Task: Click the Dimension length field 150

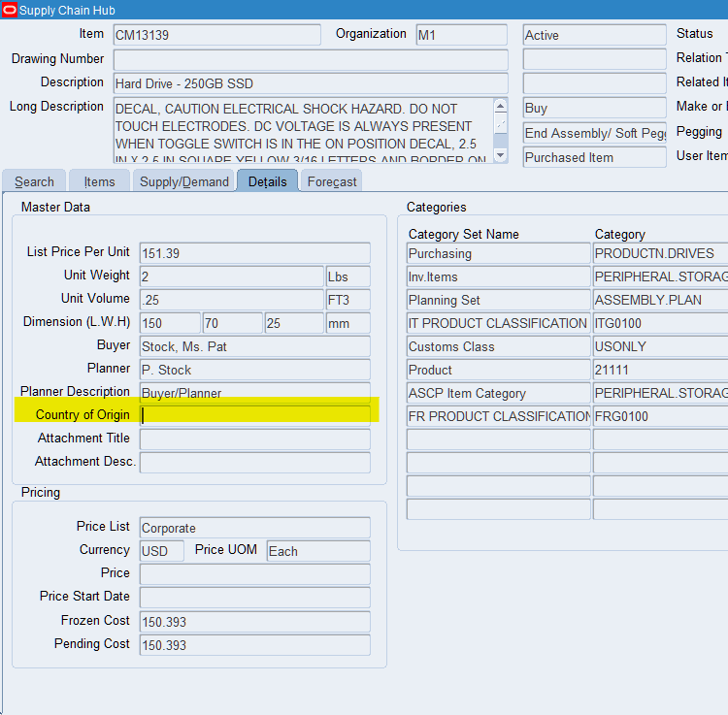Action: point(170,323)
